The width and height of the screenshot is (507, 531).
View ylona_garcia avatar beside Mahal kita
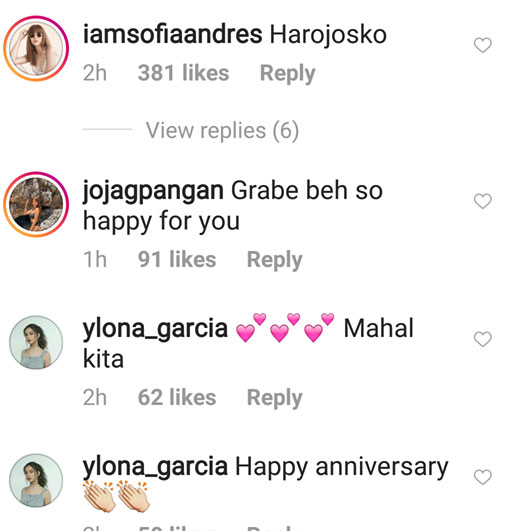point(36,342)
